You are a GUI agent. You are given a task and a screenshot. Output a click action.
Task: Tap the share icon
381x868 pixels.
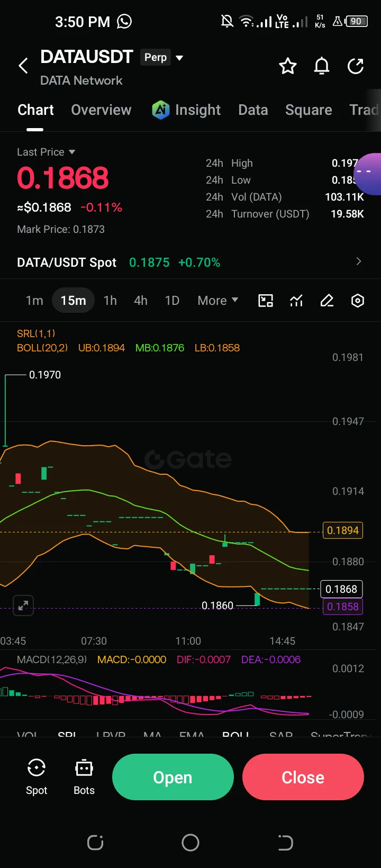point(356,66)
